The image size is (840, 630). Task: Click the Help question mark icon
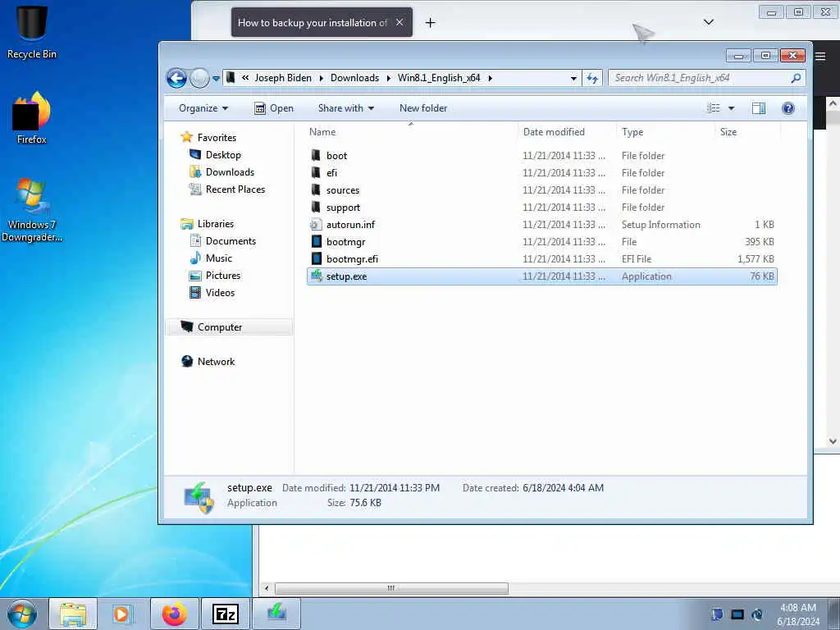(x=788, y=108)
